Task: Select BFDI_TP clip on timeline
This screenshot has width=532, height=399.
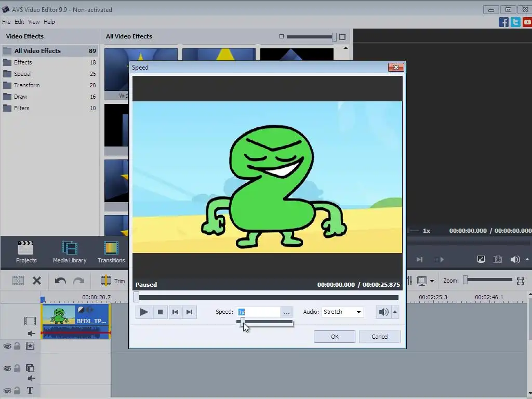Action: click(76, 321)
